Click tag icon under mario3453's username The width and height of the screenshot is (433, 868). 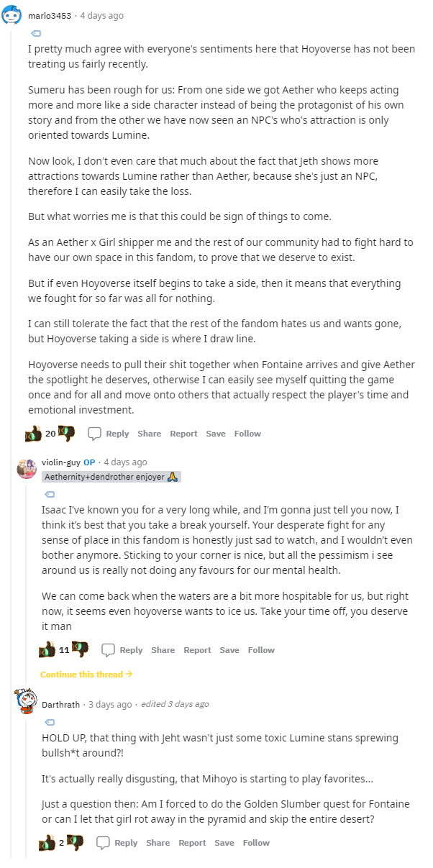coord(36,33)
